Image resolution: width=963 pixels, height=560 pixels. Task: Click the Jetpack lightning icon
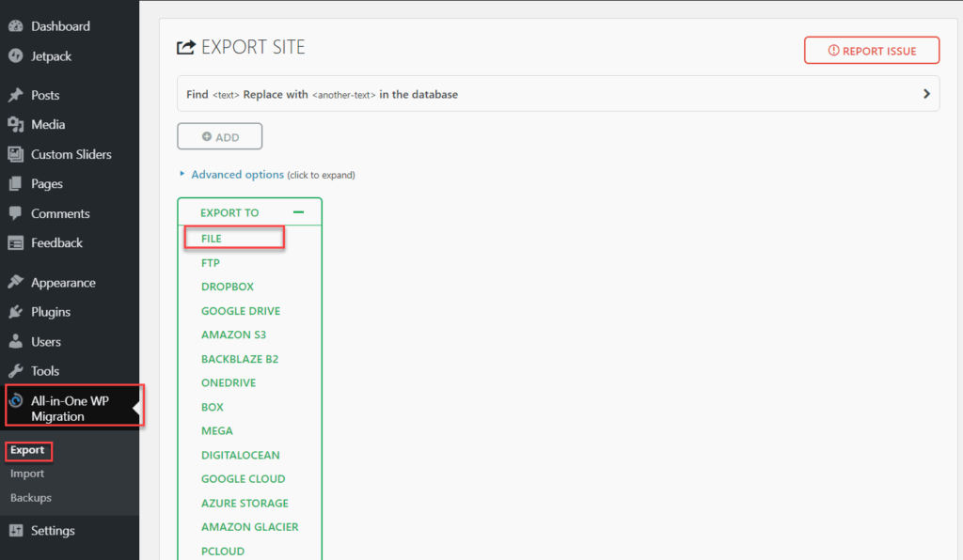coord(16,55)
